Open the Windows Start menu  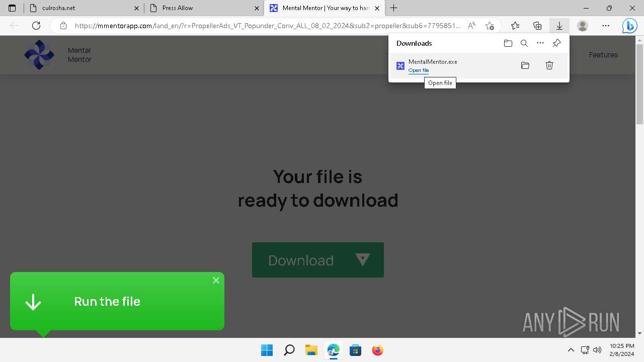click(267, 350)
